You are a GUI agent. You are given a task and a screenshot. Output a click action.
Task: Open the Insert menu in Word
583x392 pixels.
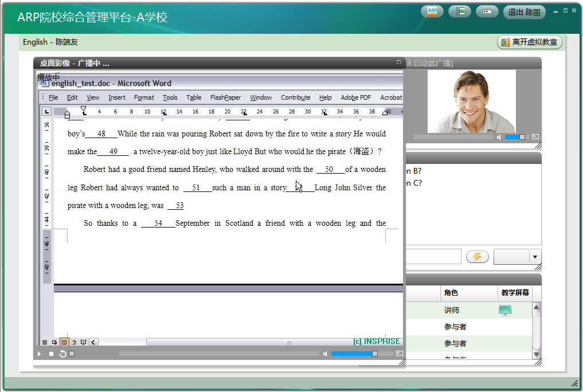117,97
